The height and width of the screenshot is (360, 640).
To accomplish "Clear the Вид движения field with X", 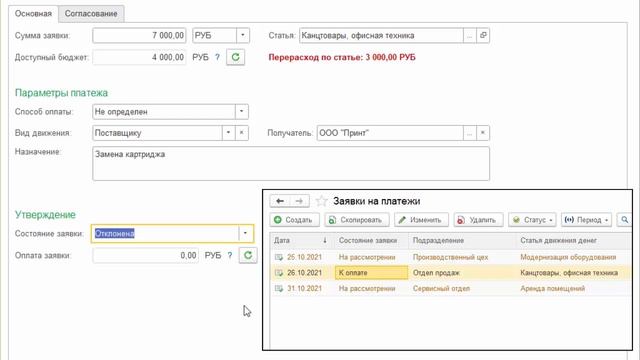I will tap(242, 133).
